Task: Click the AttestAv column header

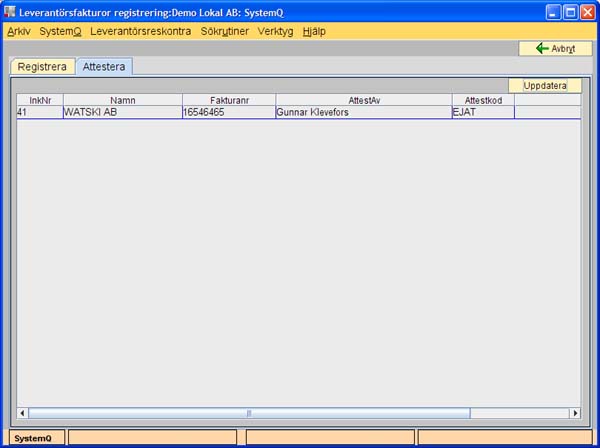Action: [364, 100]
